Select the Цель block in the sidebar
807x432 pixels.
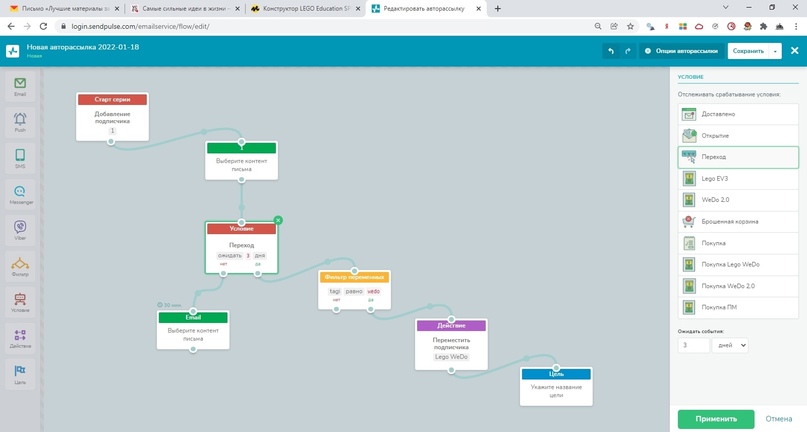[20, 375]
